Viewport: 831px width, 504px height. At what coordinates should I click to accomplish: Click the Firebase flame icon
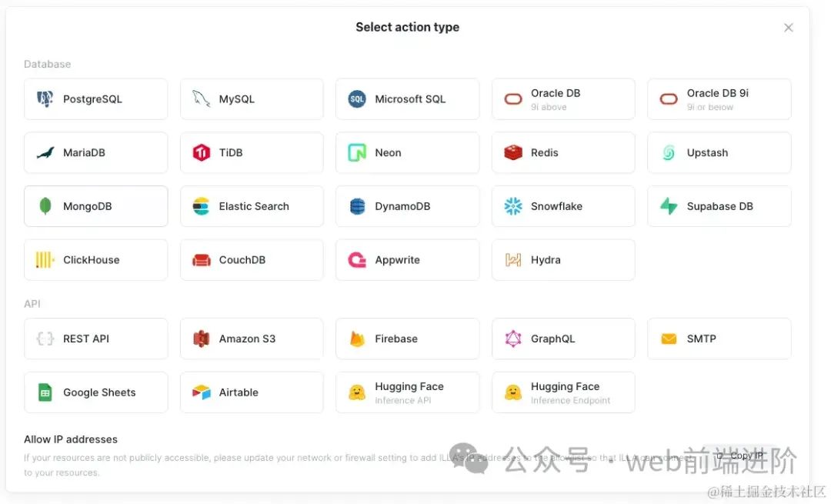pos(357,339)
